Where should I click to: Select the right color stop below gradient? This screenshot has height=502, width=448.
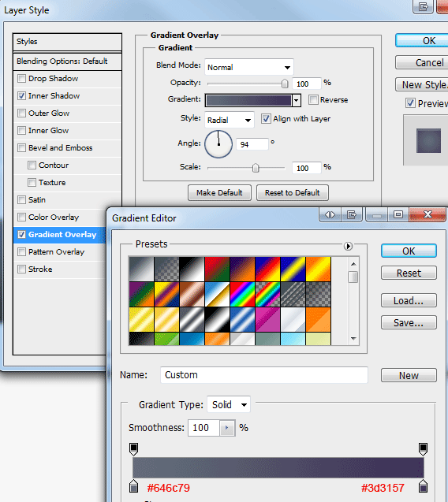[x=423, y=486]
